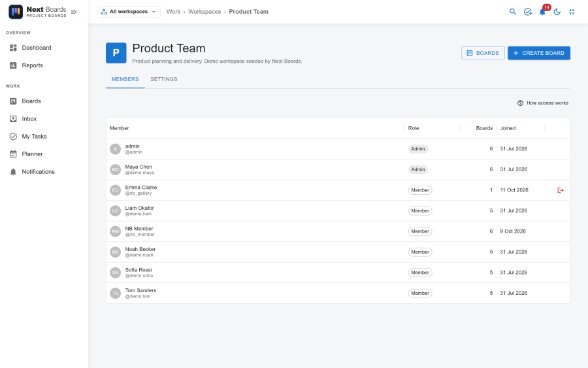This screenshot has width=588, height=368.
Task: Click the Emma Clarke name
Action: [x=141, y=188]
